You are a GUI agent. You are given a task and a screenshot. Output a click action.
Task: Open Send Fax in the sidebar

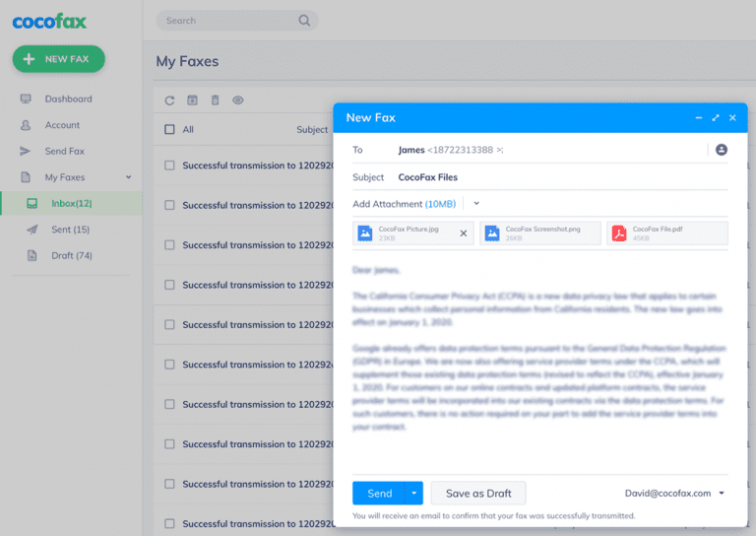[x=65, y=151]
